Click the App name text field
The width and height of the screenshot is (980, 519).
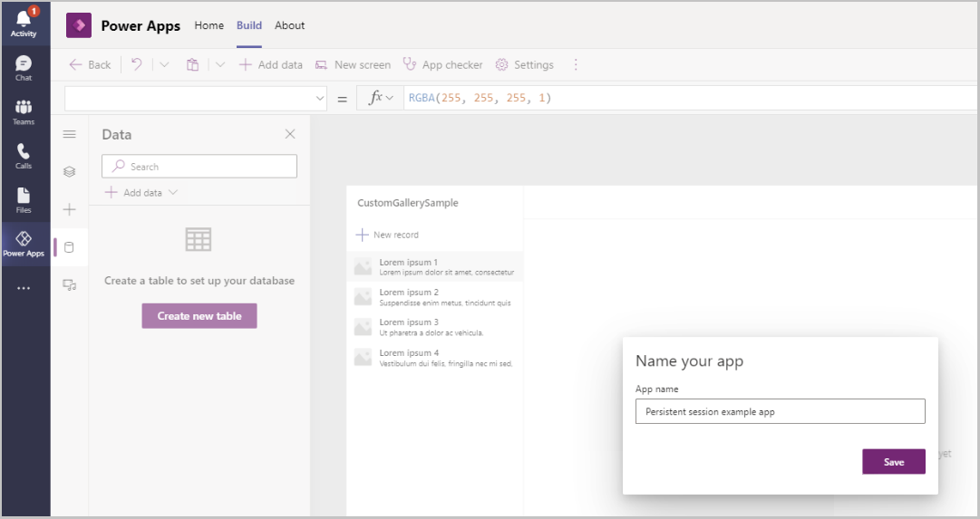click(x=780, y=411)
